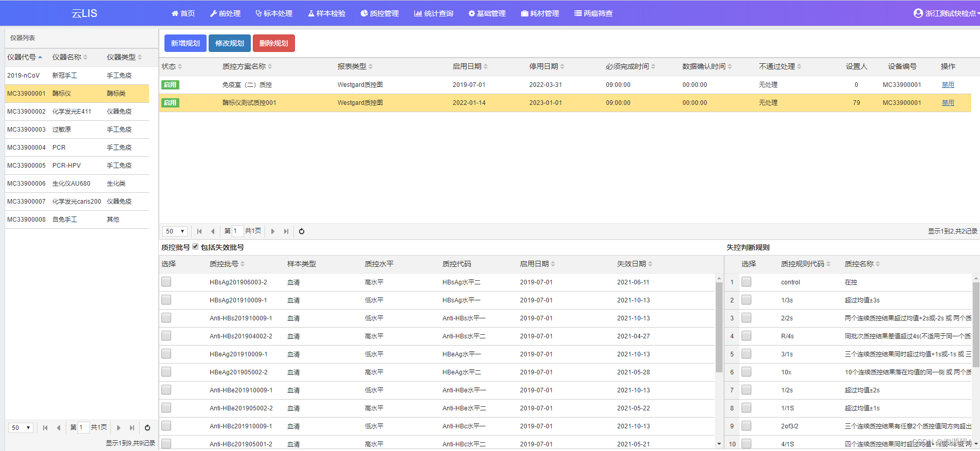
Task: Click the down arrow of batch table scrollbar
Action: (719, 443)
